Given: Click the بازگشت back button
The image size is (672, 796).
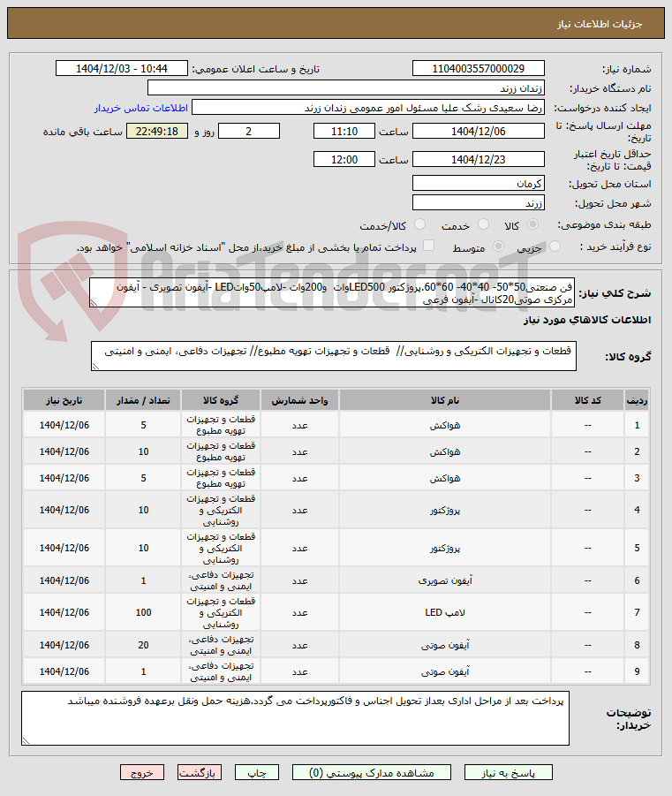Looking at the screenshot, I should [x=200, y=773].
